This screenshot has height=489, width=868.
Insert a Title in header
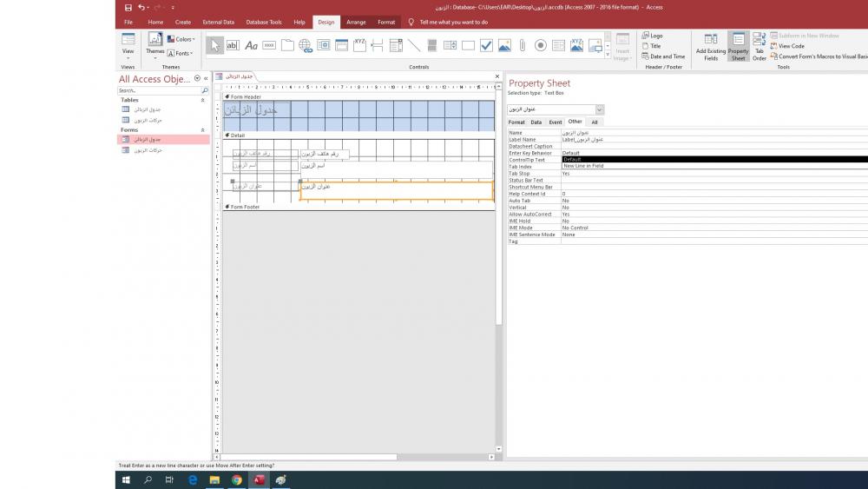pos(652,46)
